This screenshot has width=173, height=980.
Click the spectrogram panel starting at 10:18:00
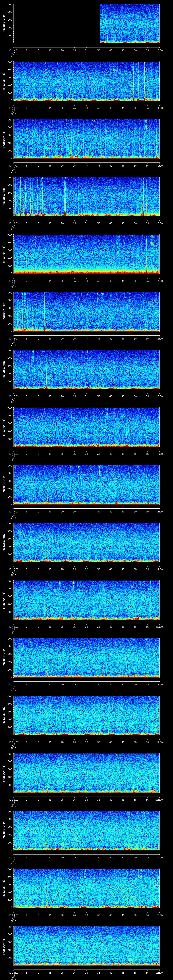click(87, 543)
